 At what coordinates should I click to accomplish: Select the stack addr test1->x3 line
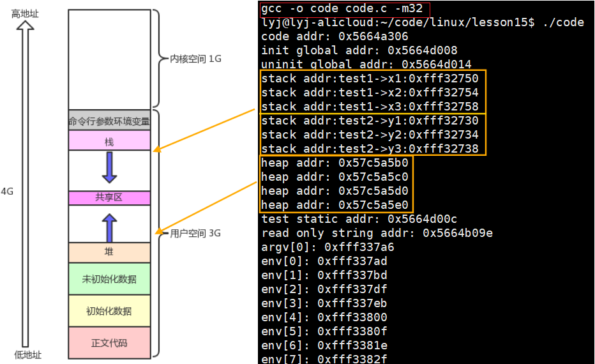coord(370,107)
